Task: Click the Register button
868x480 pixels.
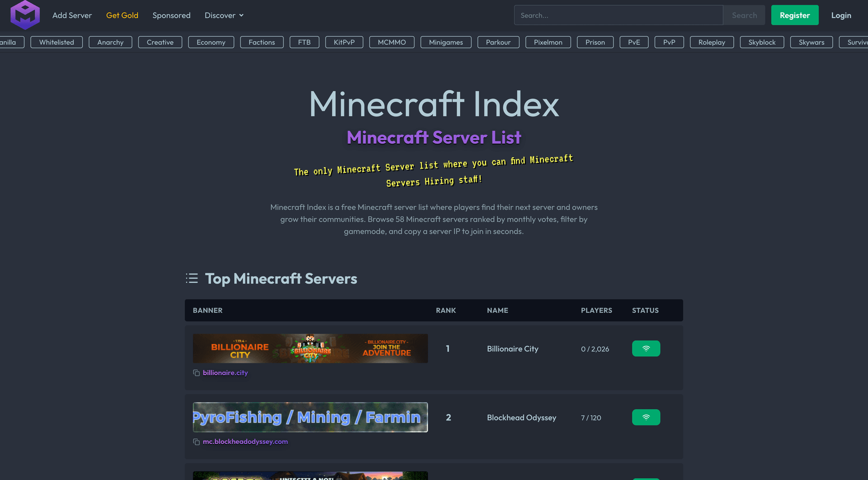Action: 795,15
